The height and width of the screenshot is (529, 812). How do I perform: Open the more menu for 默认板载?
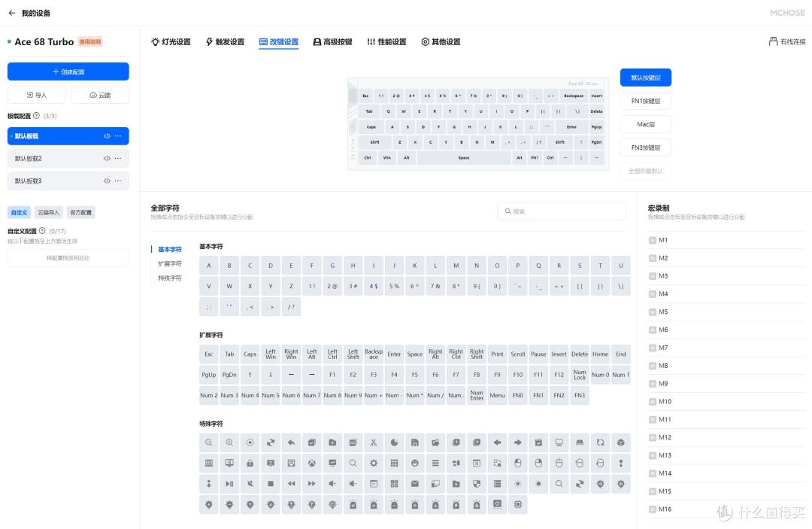click(118, 135)
